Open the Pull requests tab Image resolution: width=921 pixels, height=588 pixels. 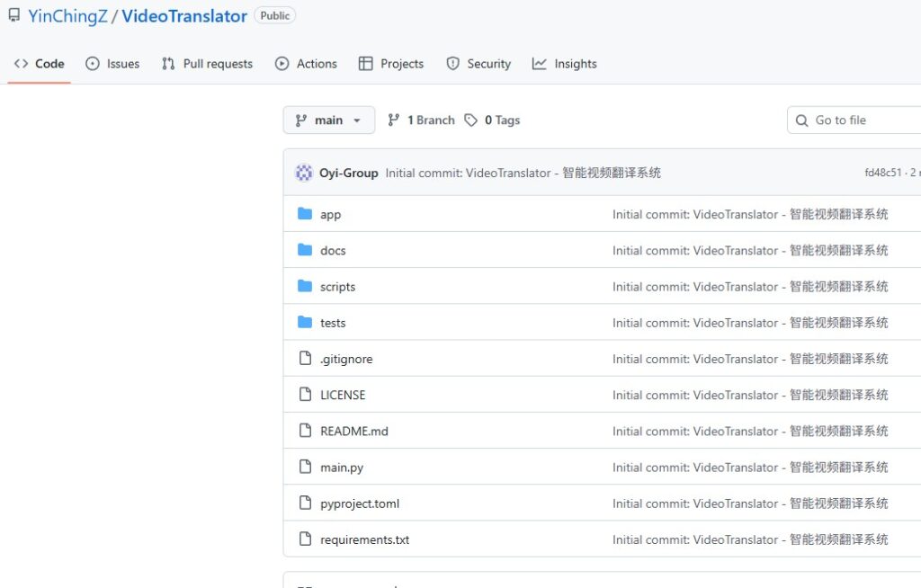[x=207, y=64]
